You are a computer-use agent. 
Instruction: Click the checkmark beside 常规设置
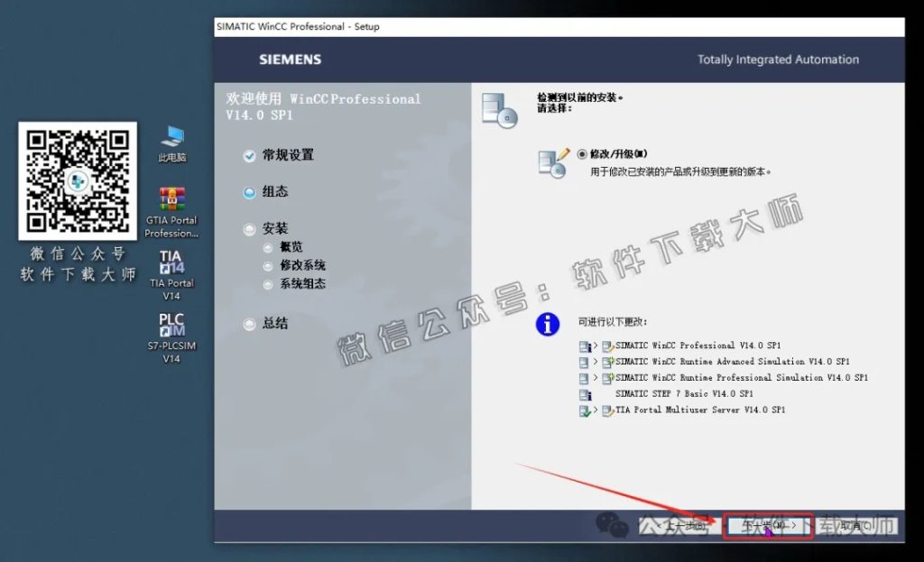click(x=247, y=155)
